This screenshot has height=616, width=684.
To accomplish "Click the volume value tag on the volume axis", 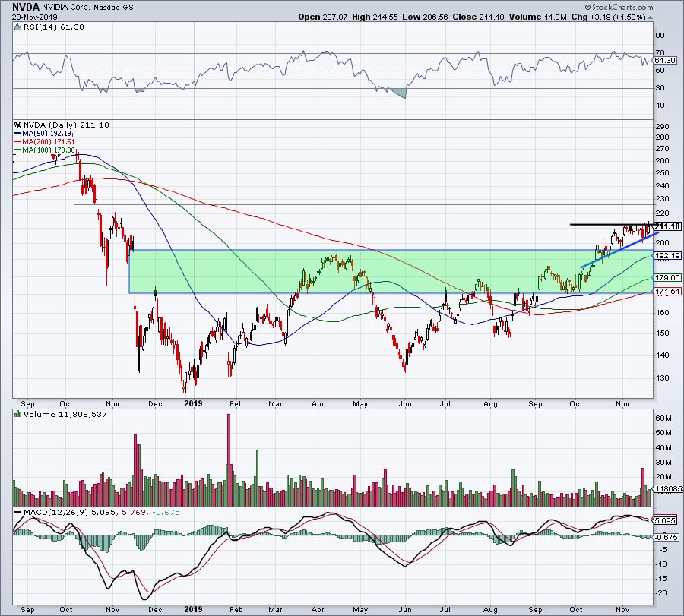I will 668,488.
